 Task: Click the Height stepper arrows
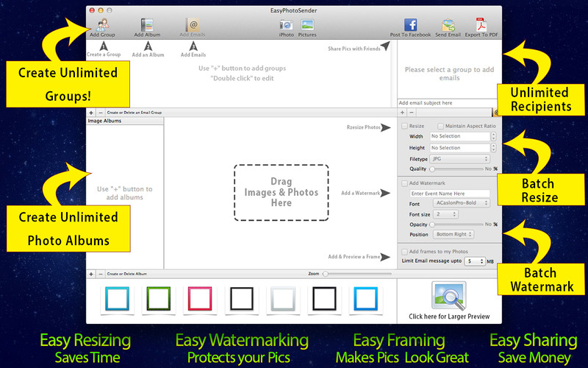(x=493, y=148)
